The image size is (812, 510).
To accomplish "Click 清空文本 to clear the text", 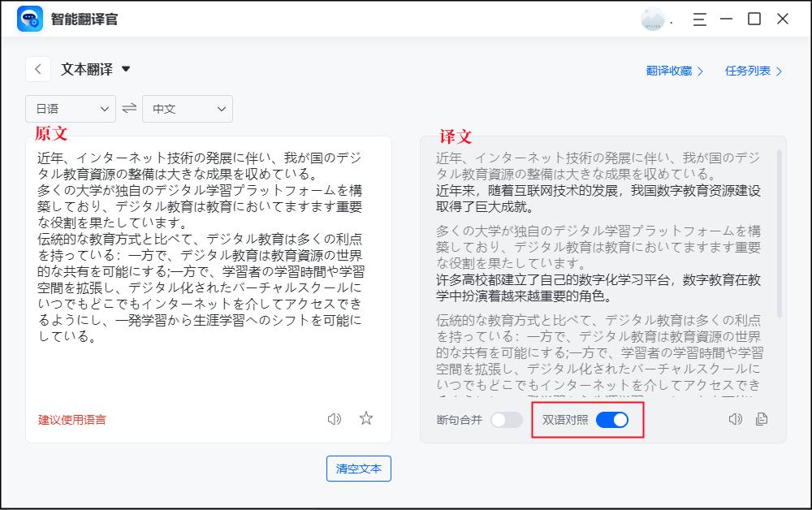I will click(x=358, y=469).
